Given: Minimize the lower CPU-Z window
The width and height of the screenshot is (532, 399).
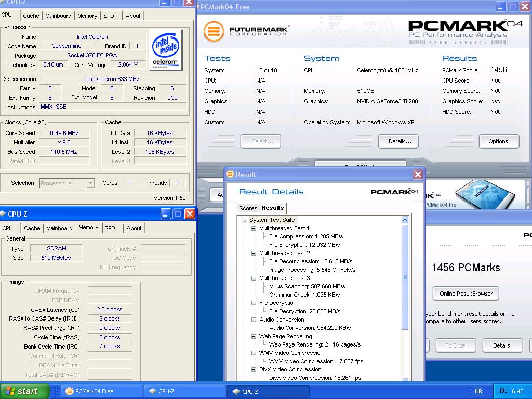Looking at the screenshot, I should (x=166, y=214).
